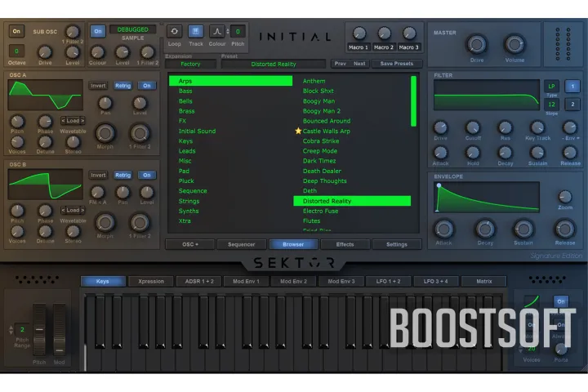
Task: Click the OSC A waveform display
Action: coord(46,95)
